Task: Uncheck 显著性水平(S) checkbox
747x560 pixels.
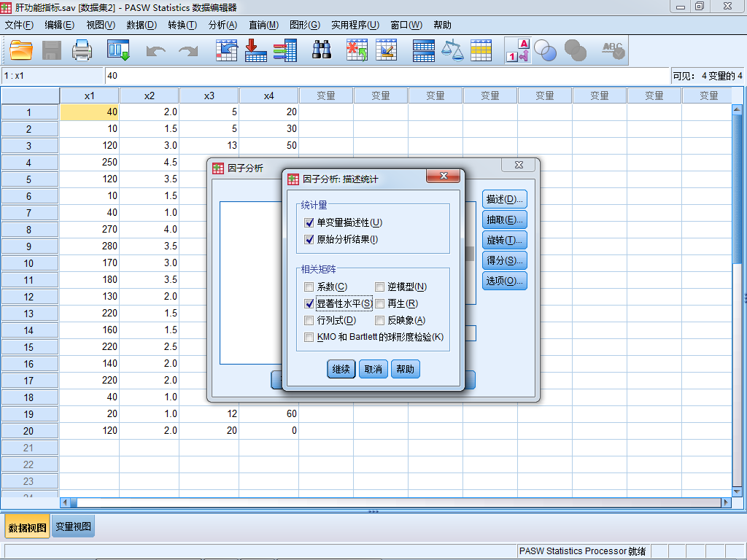Action: click(x=309, y=303)
